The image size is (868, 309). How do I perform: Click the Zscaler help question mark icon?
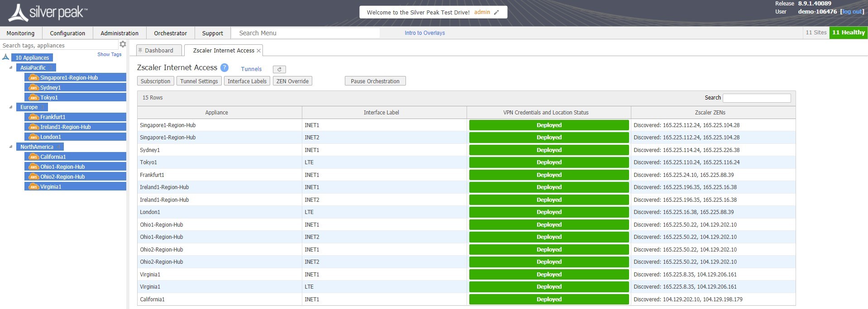click(x=224, y=68)
